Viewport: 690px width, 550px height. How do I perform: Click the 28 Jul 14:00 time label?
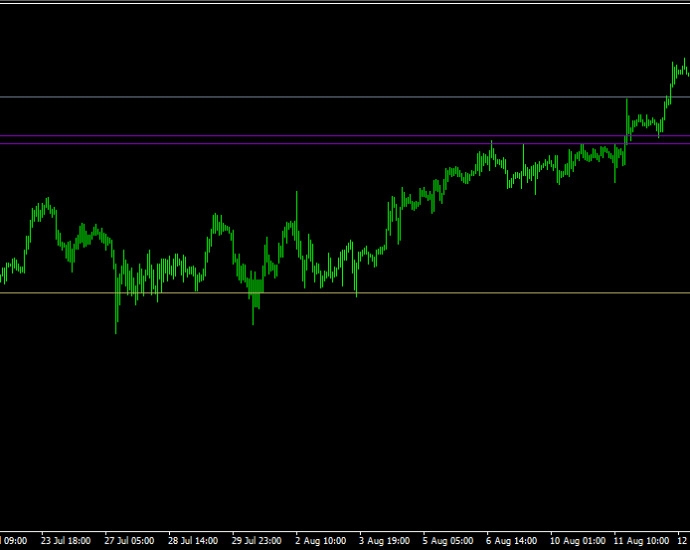click(x=193, y=540)
